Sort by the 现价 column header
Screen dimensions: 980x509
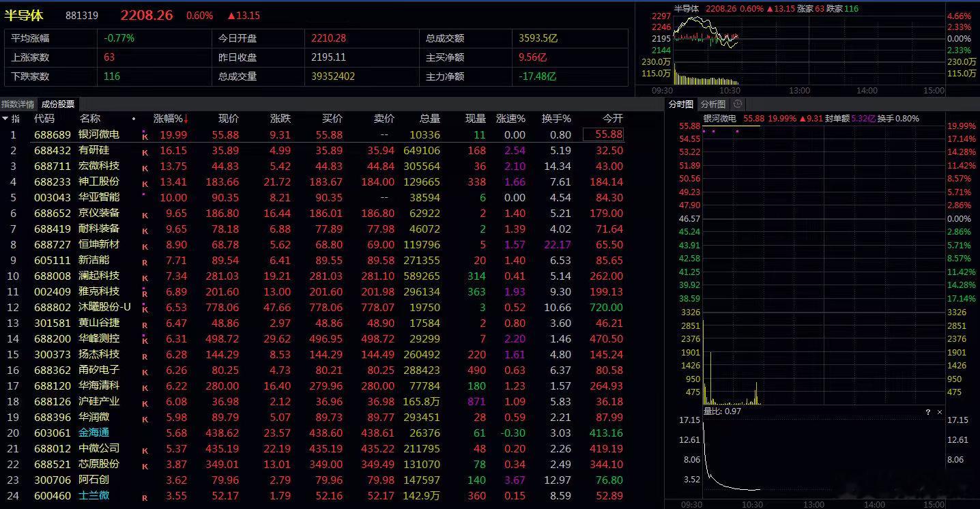pos(229,119)
